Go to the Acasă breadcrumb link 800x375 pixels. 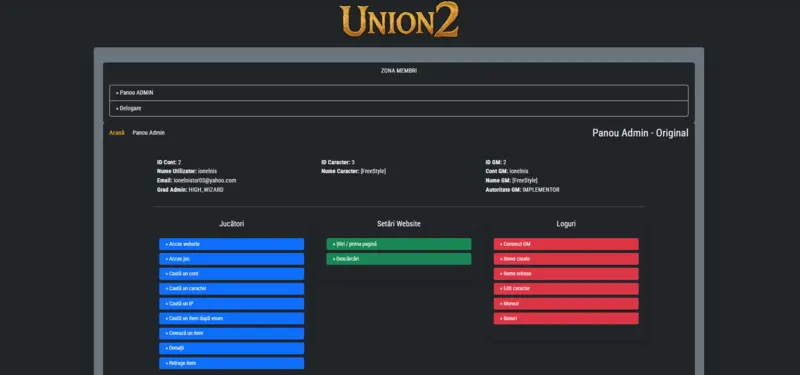pos(117,133)
